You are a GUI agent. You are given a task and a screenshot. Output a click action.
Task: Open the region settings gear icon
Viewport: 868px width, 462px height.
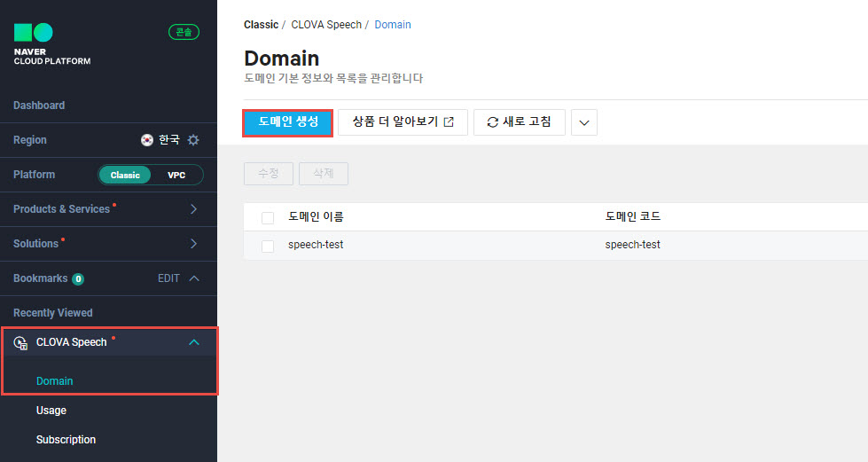point(193,139)
